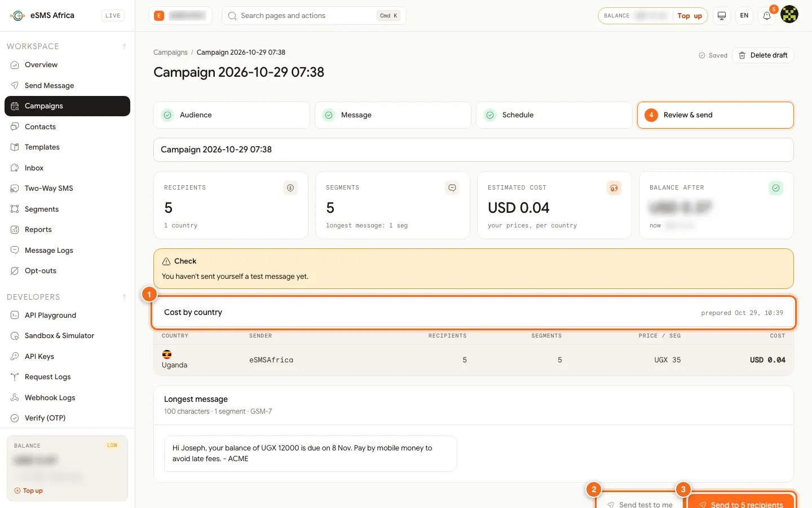Screen dimensions: 812x508
Task: Edit the campaign name field
Action: [474, 150]
